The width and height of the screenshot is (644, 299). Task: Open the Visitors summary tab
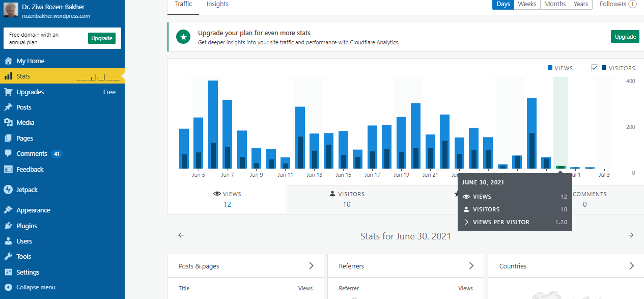347,199
